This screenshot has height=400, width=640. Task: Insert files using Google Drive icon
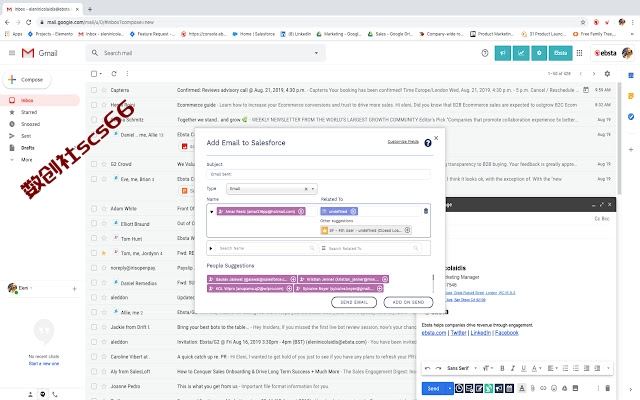[564, 388]
